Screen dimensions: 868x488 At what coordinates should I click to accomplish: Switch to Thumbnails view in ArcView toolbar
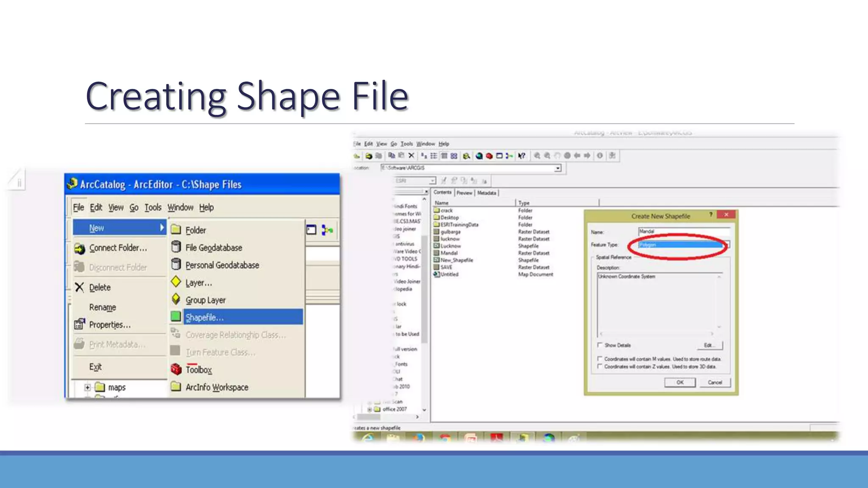pos(454,156)
